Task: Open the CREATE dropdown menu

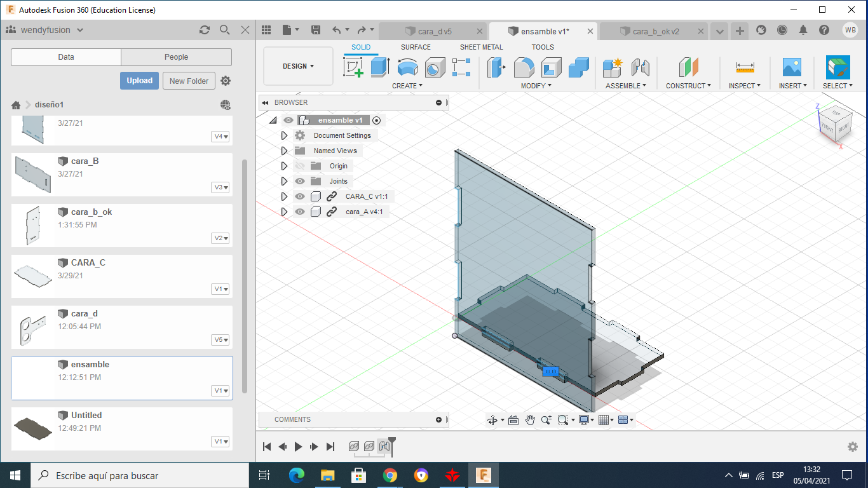Action: coord(407,86)
